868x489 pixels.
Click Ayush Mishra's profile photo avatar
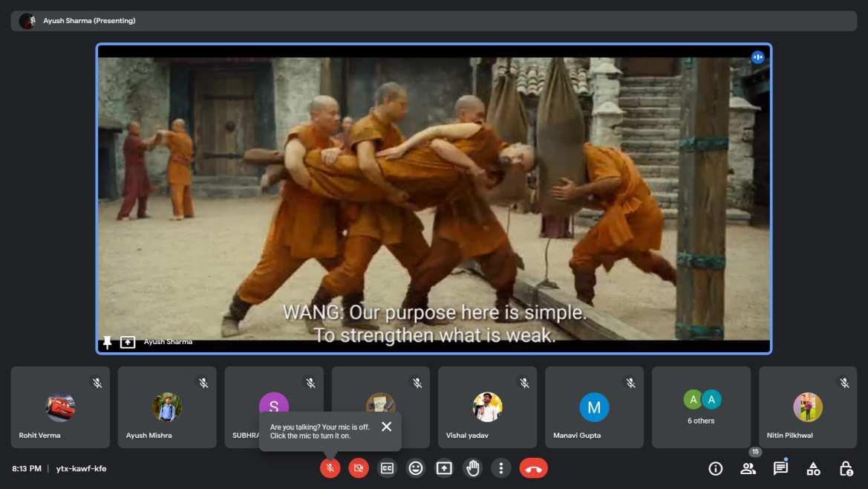(x=166, y=407)
